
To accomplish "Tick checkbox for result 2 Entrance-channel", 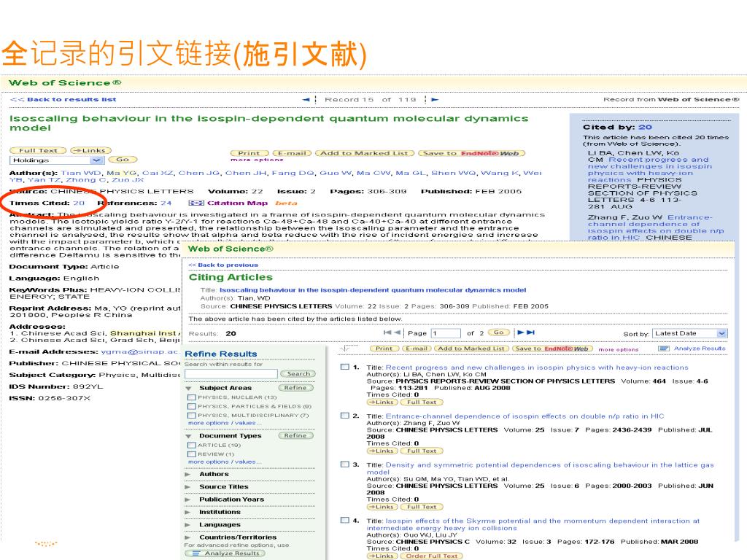I will tap(345, 416).
